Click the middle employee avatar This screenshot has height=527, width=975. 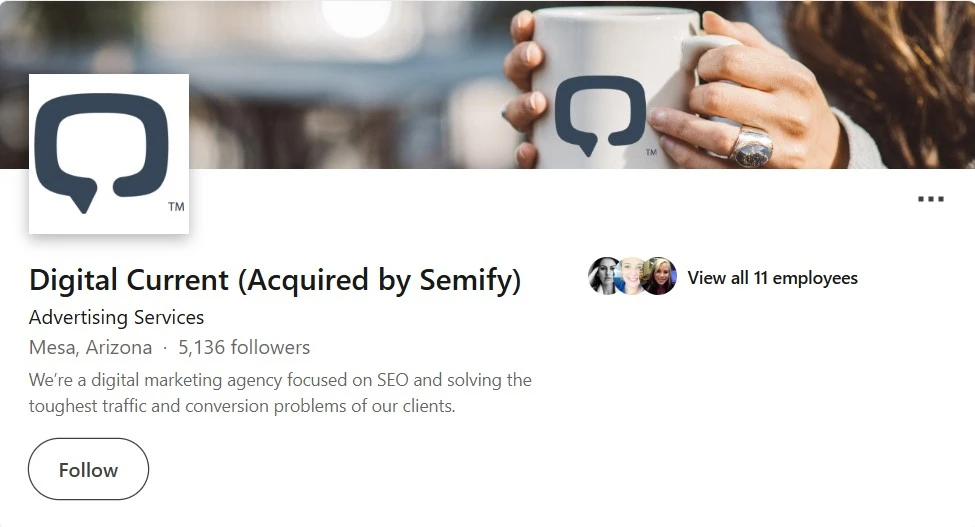click(x=631, y=275)
